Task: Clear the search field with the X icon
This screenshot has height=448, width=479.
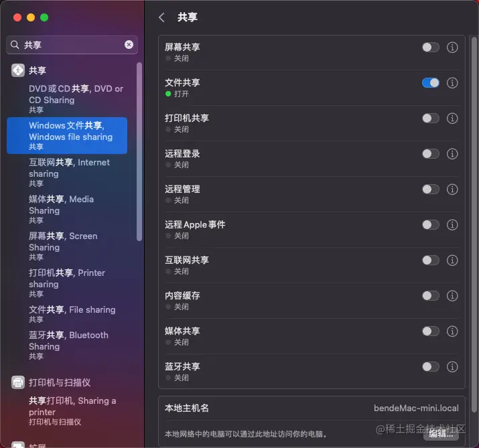Action: (x=129, y=45)
